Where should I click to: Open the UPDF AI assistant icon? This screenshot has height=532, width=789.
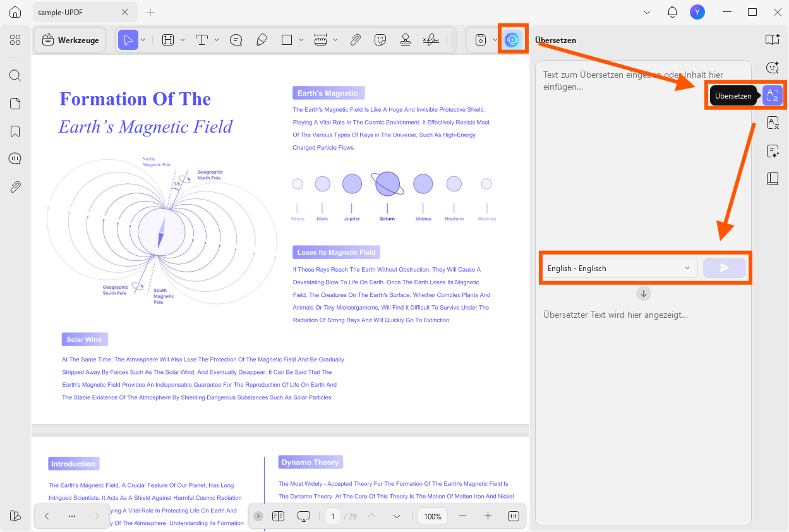click(x=512, y=40)
